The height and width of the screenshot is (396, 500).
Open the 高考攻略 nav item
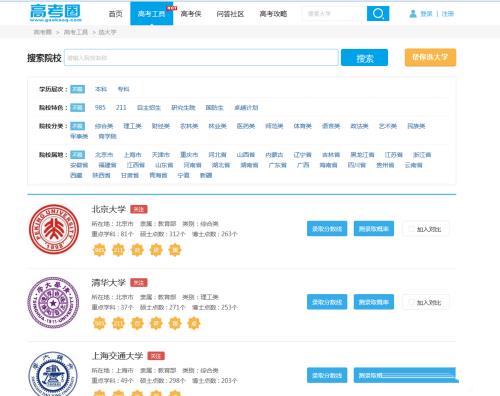273,14
